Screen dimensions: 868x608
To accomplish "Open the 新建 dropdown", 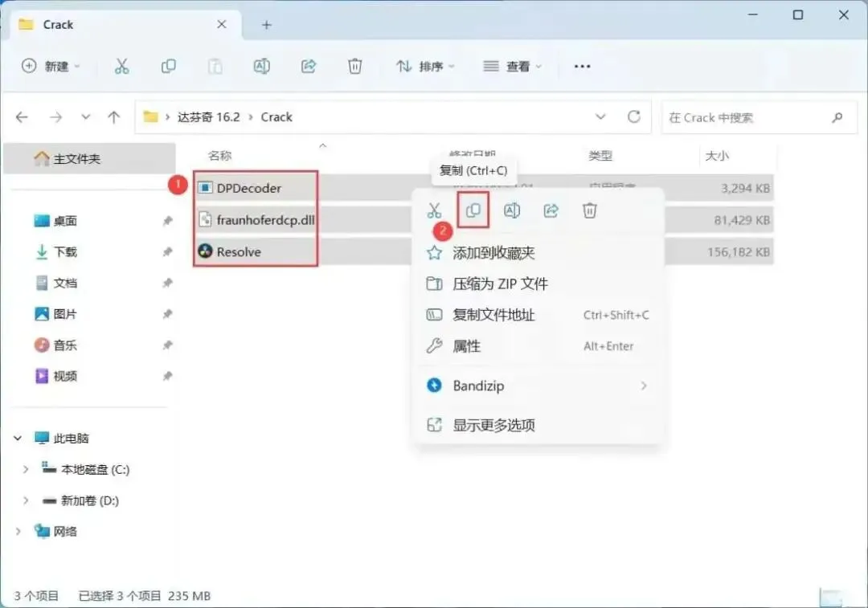I will (51, 67).
